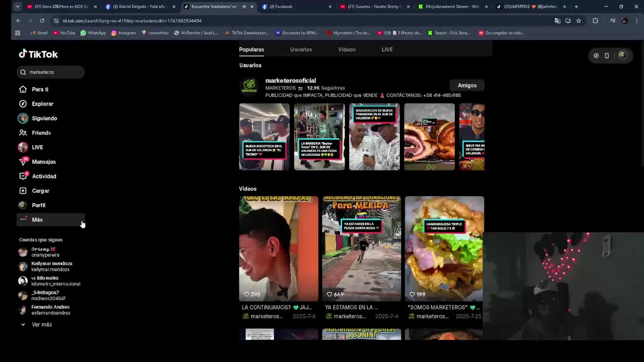
Task: Click the YA ESTAMOS EN LA caption
Action: point(351,308)
